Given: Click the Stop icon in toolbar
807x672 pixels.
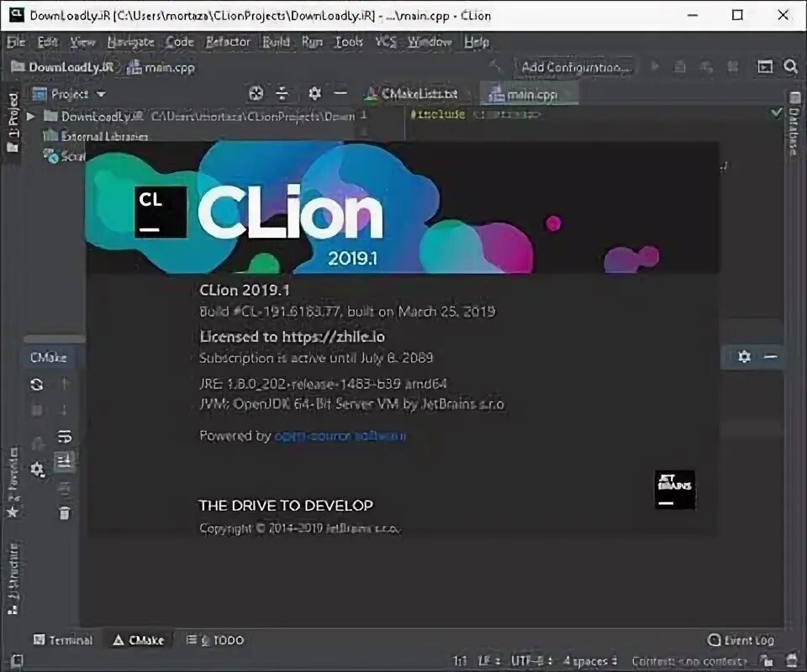Looking at the screenshot, I should pos(732,67).
